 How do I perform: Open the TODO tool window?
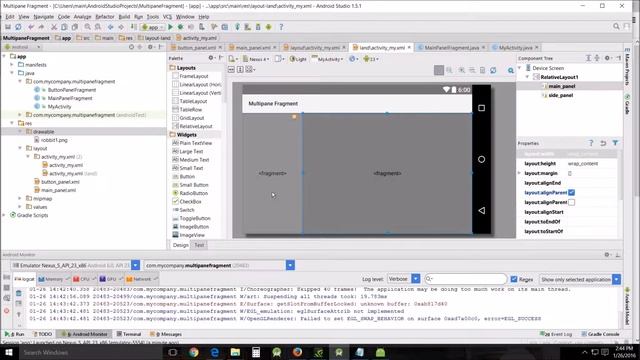[x=42, y=334]
